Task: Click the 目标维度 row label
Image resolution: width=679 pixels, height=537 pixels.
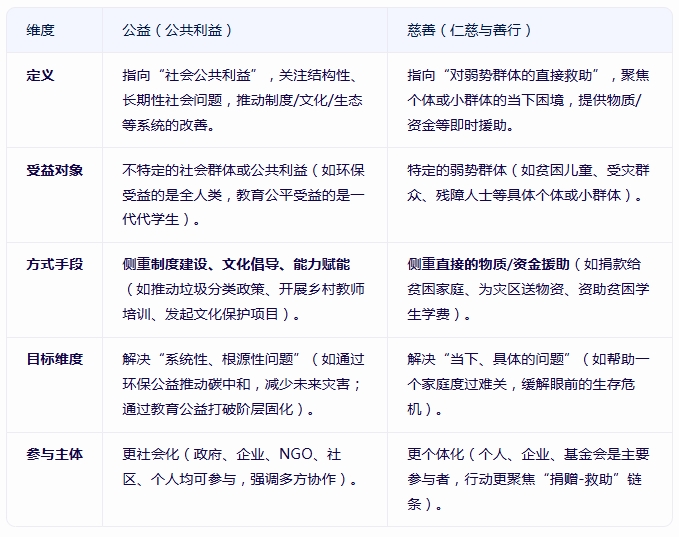Action: pyautogui.click(x=54, y=359)
